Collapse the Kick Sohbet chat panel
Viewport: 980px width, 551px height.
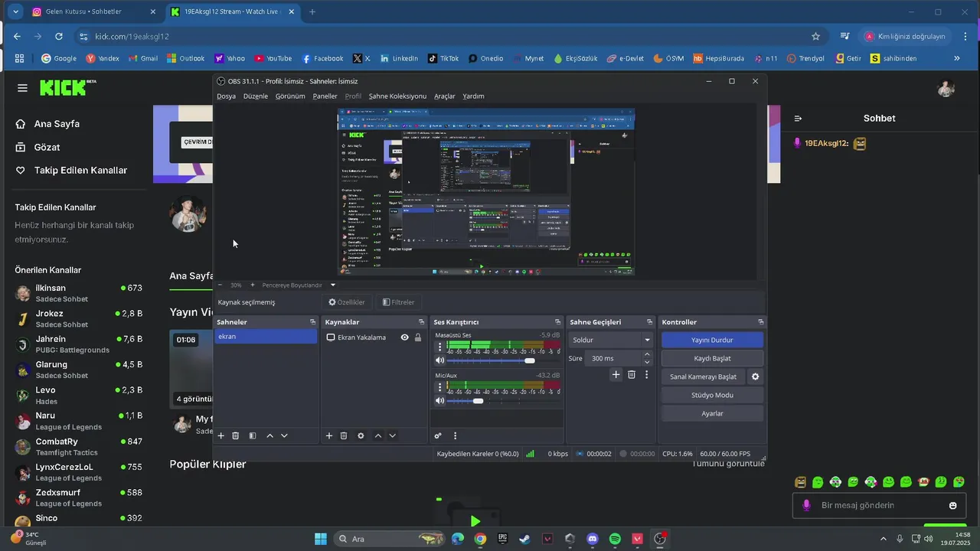click(x=798, y=119)
